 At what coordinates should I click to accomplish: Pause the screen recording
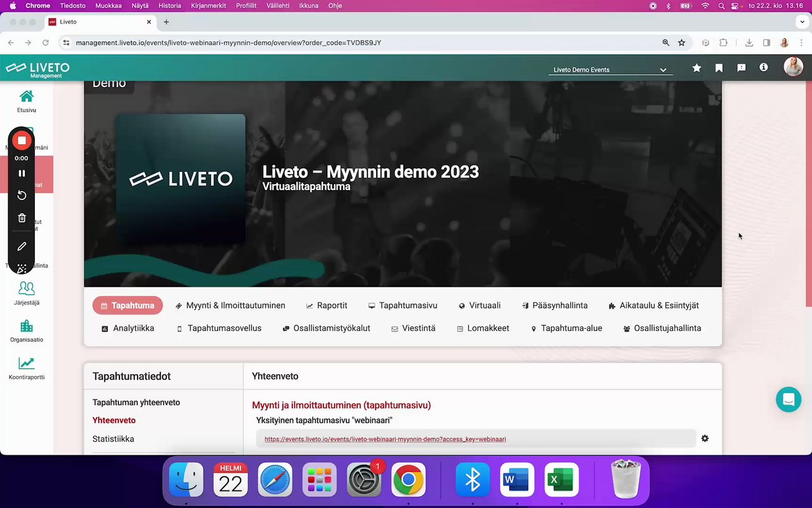tap(22, 173)
